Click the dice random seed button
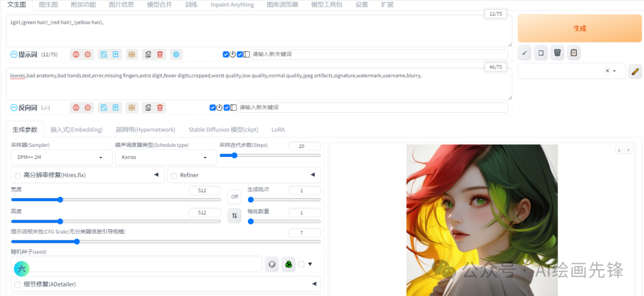Viewport: 644px width, 296px height. coord(271,264)
